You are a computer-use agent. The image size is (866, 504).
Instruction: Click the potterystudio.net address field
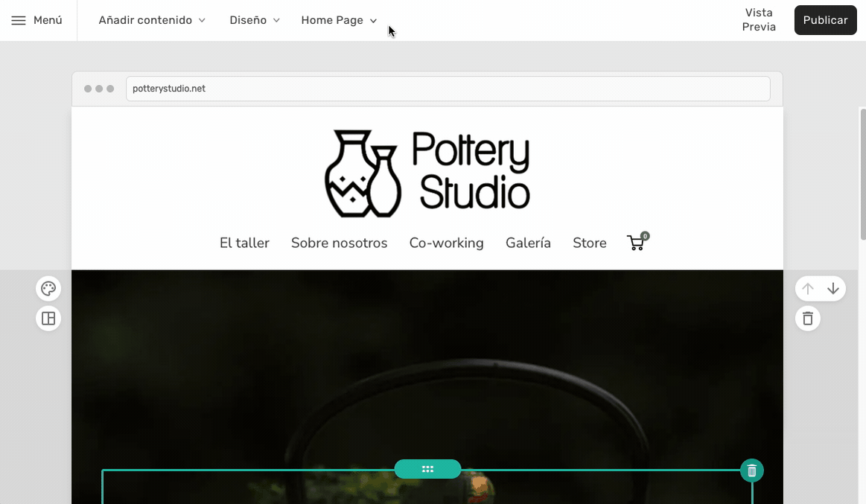point(448,89)
